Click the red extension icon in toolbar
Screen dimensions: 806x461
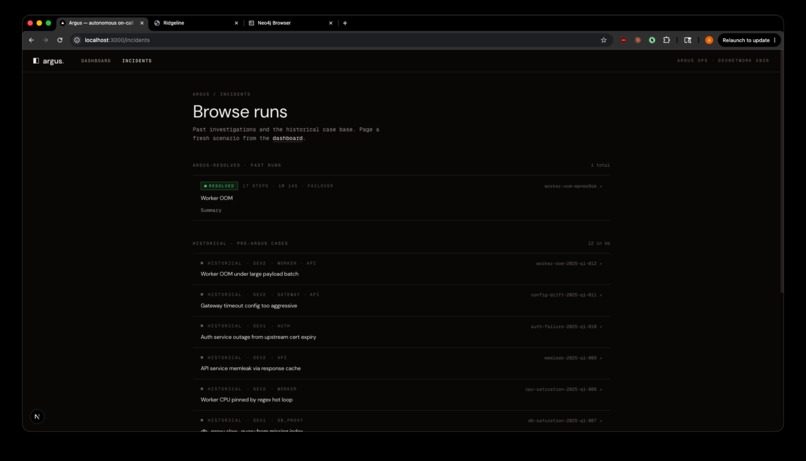(624, 40)
